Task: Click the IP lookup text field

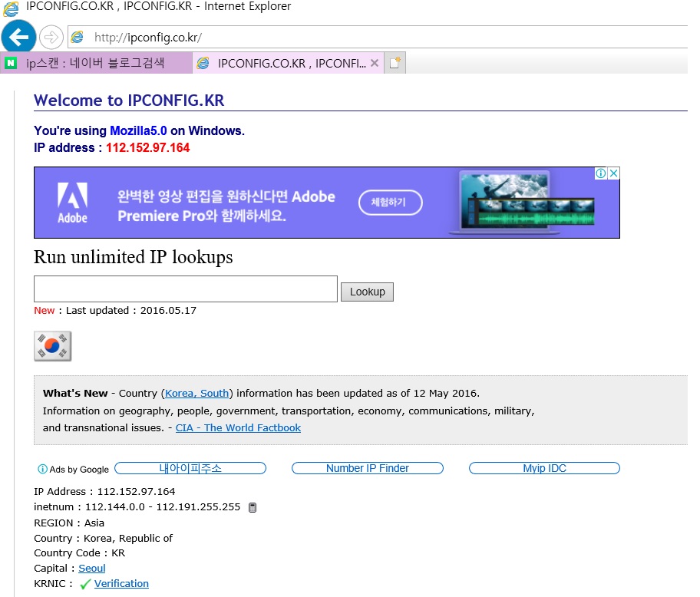Action: (x=186, y=289)
